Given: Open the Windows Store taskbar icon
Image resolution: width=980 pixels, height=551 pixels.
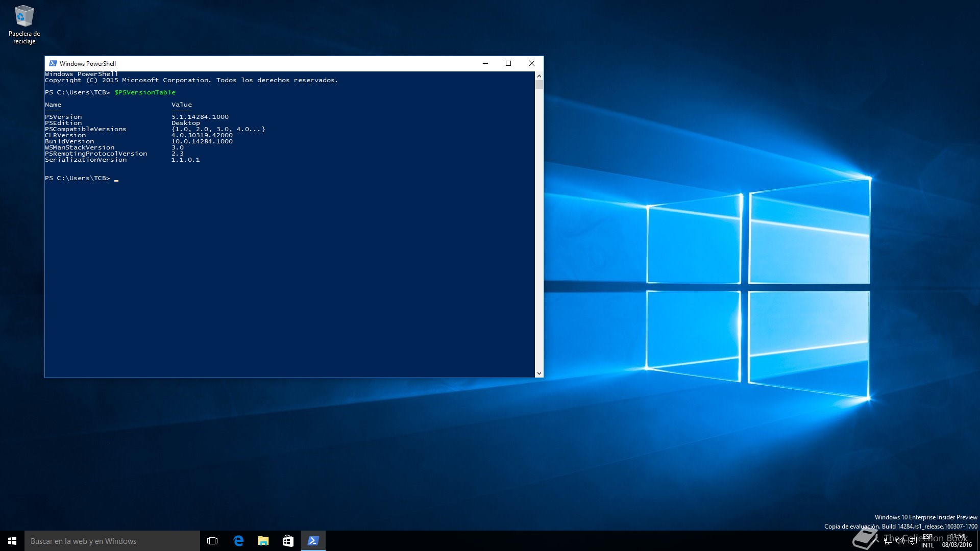Looking at the screenshot, I should tap(288, 541).
